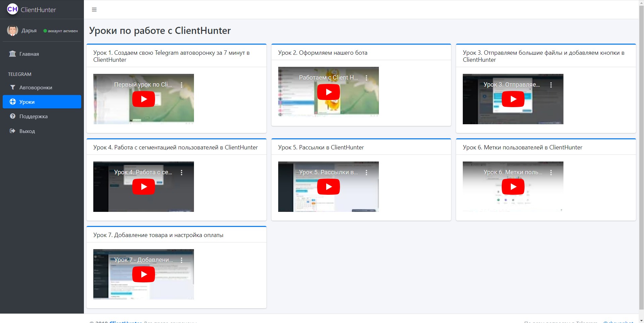Click heading 'Урок 4. Работа с сегментацией пользователей'
This screenshot has width=644, height=323.
pyautogui.click(x=176, y=147)
